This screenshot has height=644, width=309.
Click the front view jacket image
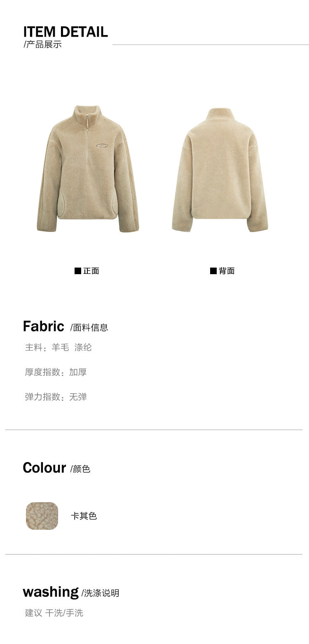click(88, 169)
